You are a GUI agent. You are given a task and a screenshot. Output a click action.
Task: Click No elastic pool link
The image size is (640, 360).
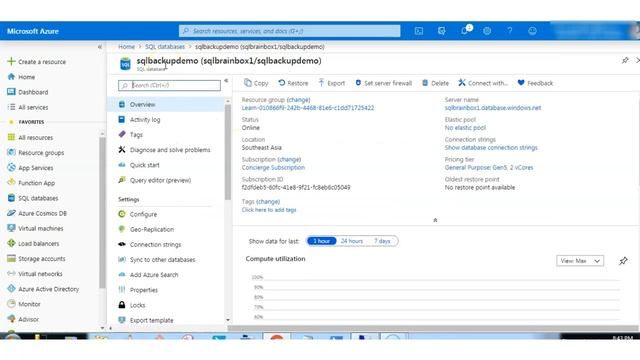[465, 128]
